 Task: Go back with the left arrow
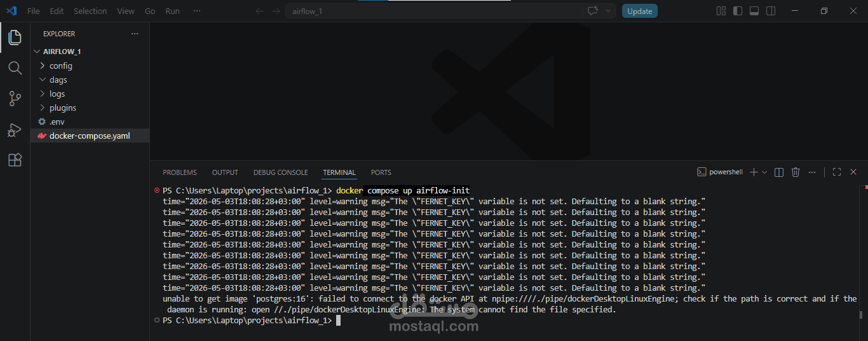(259, 11)
